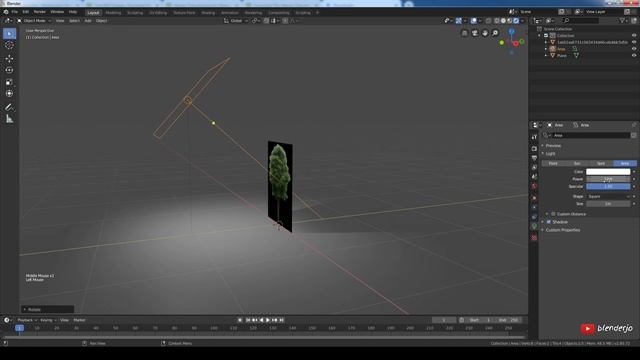Set light type to Sun
Screen dimensions: 640x360
577,163
